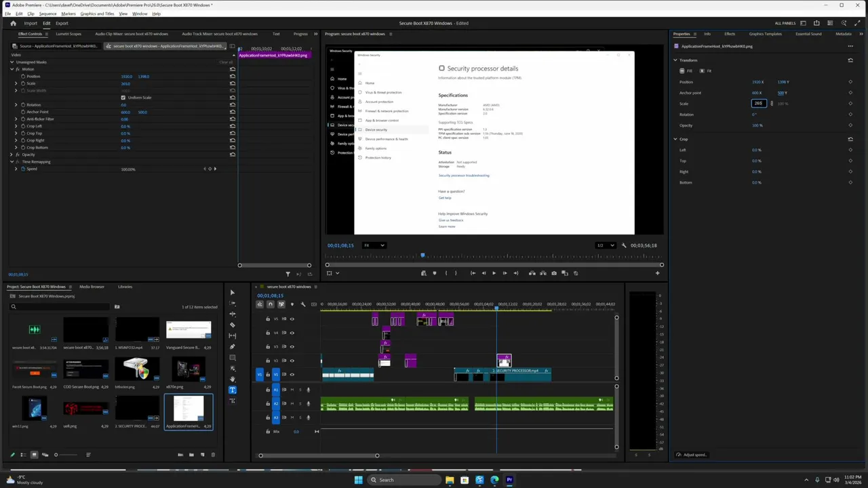Select the Selection arrow tool
Viewport: 868px width, 488px height.
(232, 293)
